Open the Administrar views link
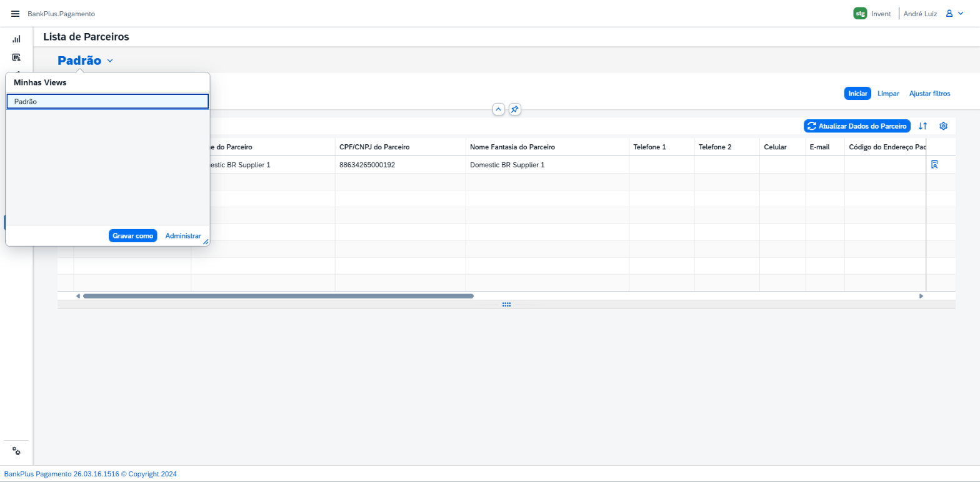Image resolution: width=980 pixels, height=482 pixels. [183, 236]
